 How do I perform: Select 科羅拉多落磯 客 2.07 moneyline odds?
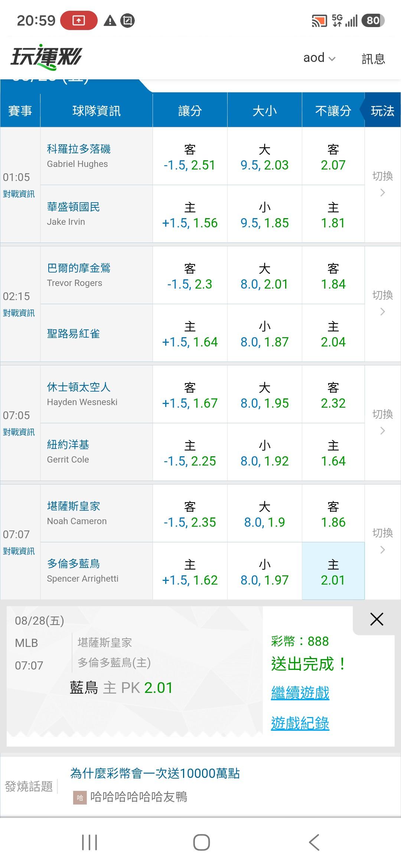point(333,156)
